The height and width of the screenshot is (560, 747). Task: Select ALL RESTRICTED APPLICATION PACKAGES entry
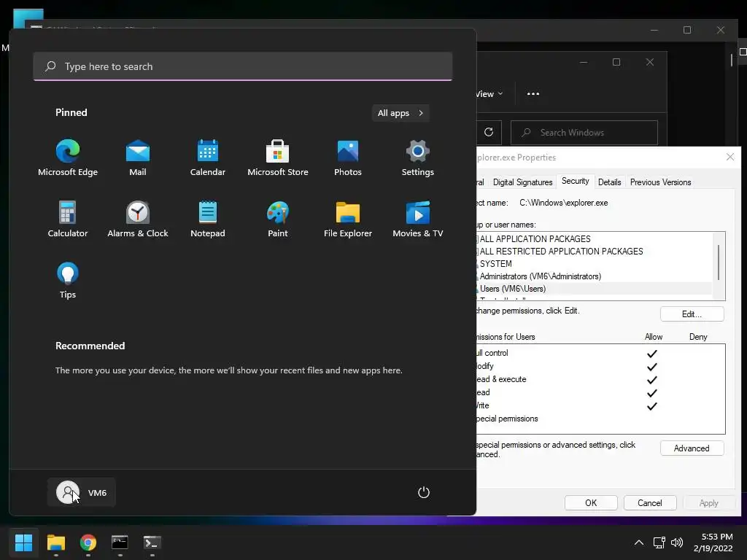561,251
